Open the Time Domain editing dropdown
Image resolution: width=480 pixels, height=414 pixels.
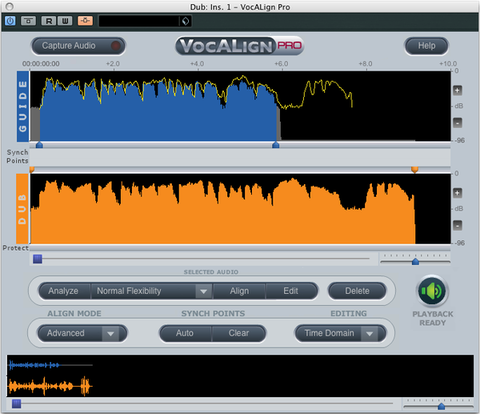(340, 333)
